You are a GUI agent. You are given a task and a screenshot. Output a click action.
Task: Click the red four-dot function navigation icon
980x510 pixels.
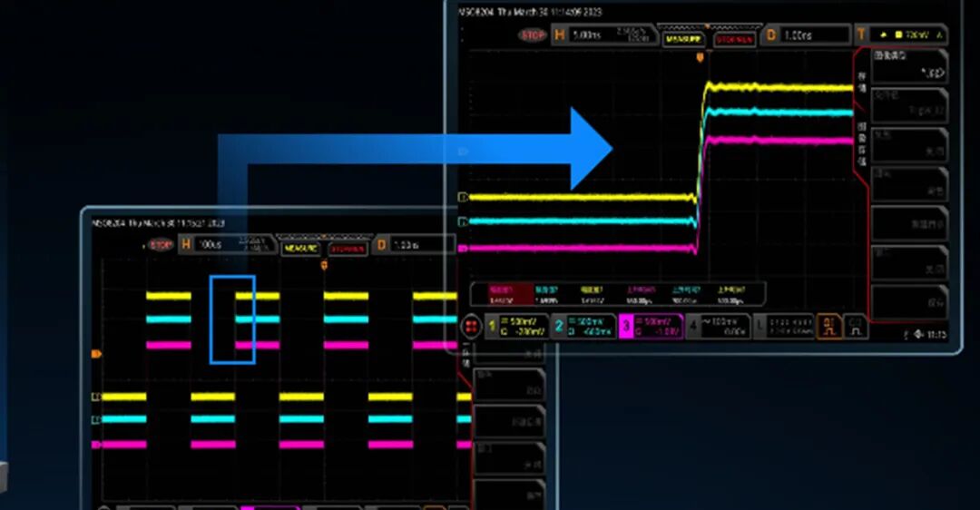point(472,326)
